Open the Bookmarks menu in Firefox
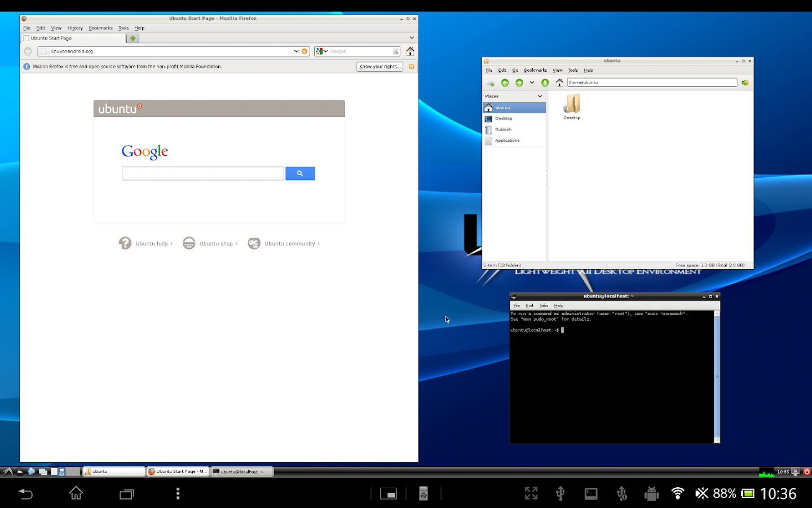Image resolution: width=812 pixels, height=508 pixels. click(100, 28)
